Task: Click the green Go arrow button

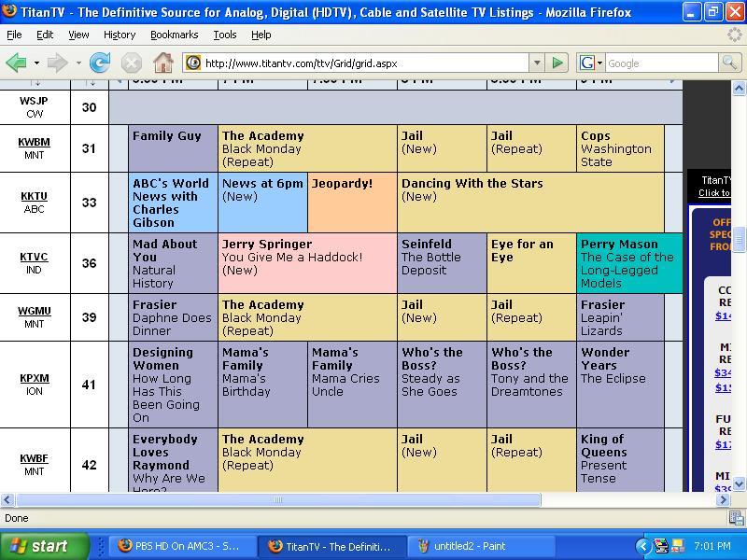Action: click(557, 63)
